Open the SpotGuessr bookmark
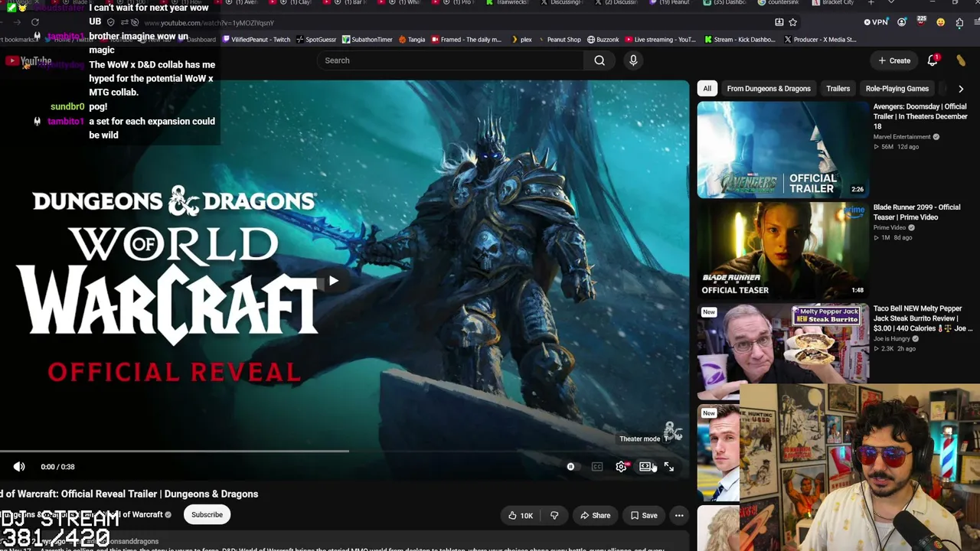Viewport: 980px width, 551px height. click(316, 40)
